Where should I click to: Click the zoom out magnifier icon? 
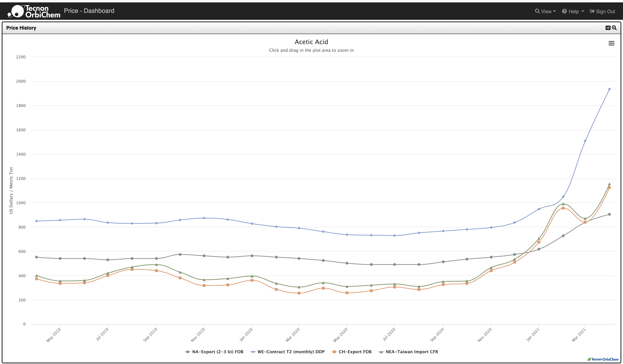pos(614,28)
